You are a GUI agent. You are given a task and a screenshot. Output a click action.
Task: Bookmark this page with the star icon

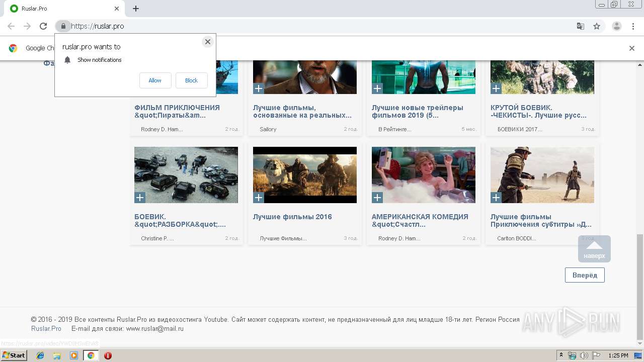pos(597,26)
